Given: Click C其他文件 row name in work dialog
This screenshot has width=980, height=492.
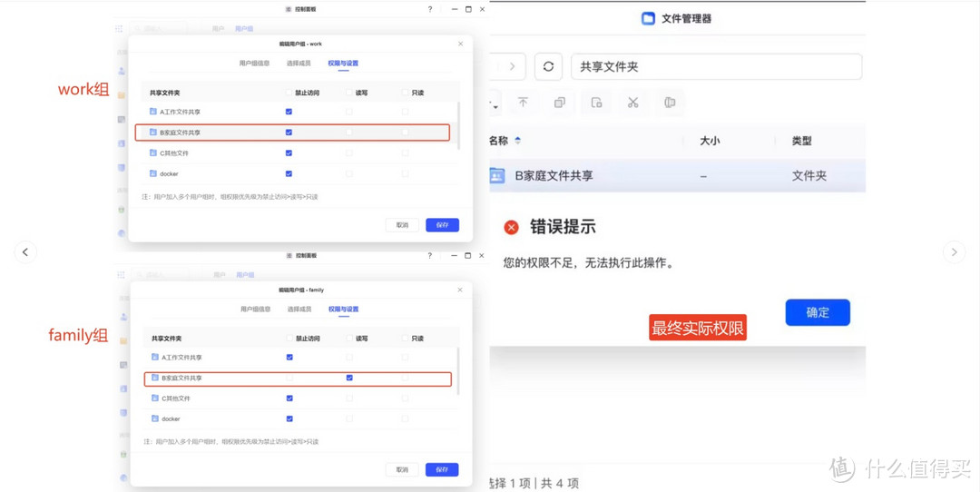Looking at the screenshot, I should tap(173, 153).
